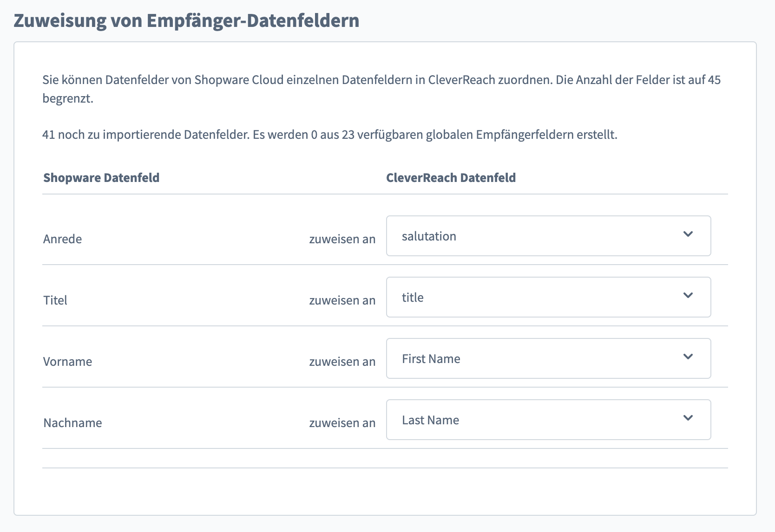Open the title dropdown for Titel
This screenshot has width=775, height=532.
coord(548,297)
